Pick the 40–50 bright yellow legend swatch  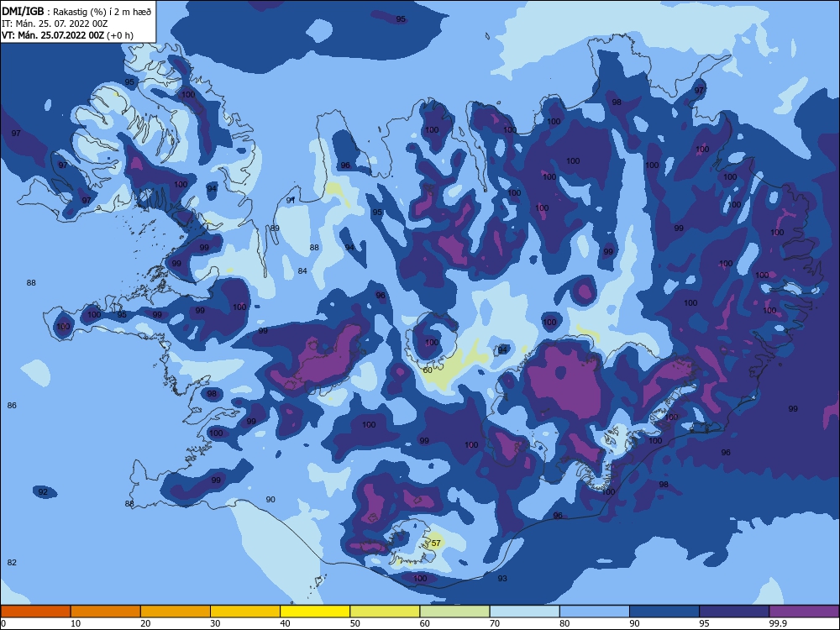[315, 612]
